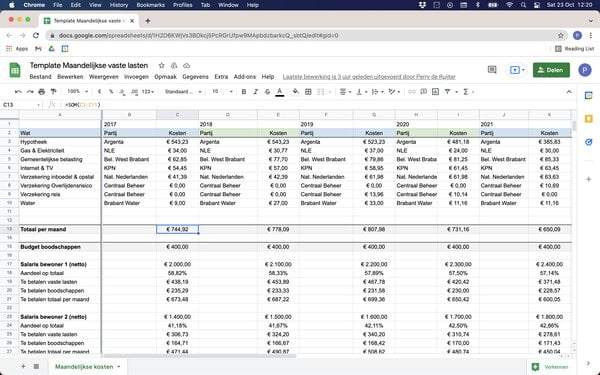Open the present to meeting button
600x375 pixels.
click(x=517, y=70)
